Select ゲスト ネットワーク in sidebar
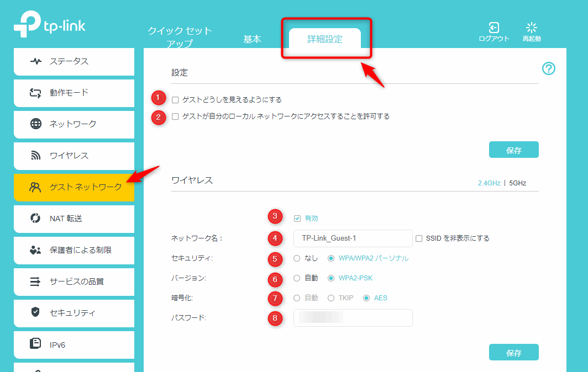 click(x=74, y=187)
